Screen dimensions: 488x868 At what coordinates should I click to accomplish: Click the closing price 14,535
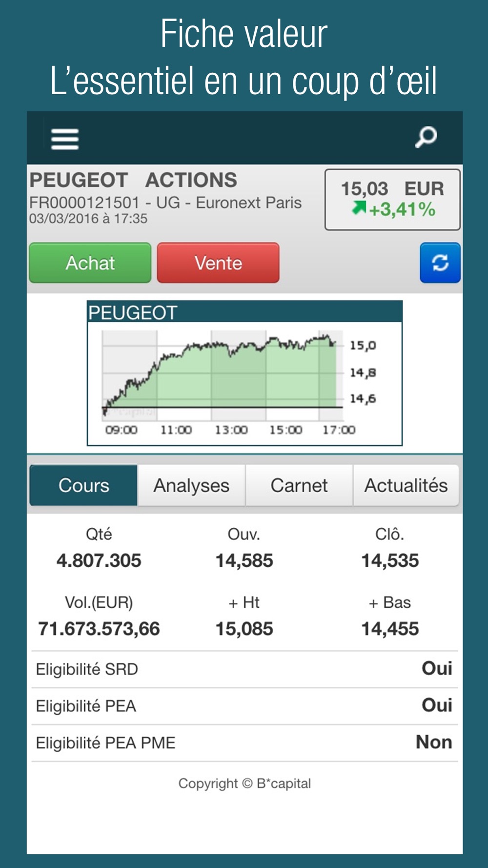point(390,560)
